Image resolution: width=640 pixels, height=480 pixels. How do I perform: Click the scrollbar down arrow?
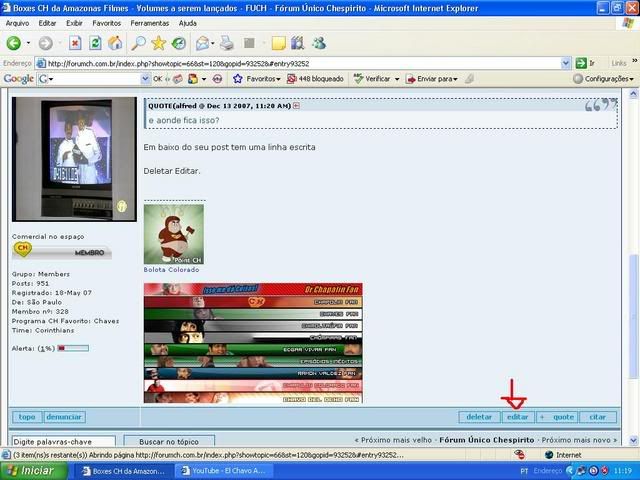633,440
